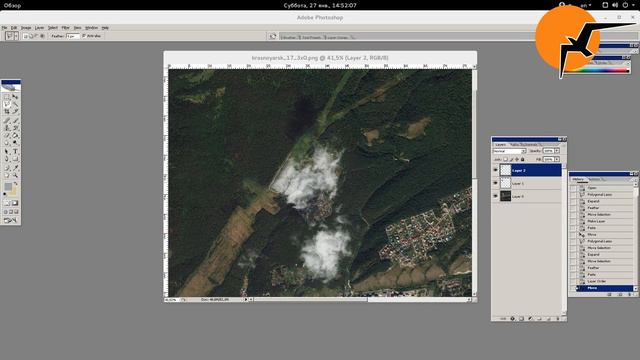The image size is (640, 360).
Task: Hide Layer 0 with its eye icon
Action: point(496,196)
